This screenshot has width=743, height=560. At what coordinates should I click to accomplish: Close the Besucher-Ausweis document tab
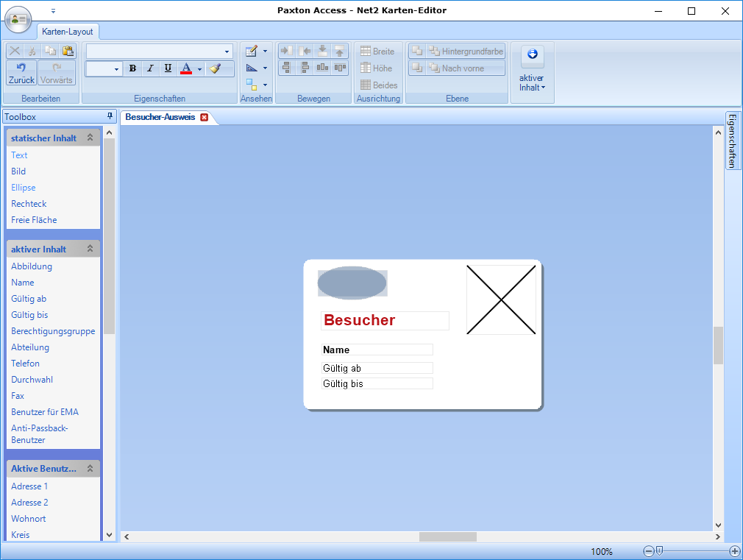(205, 117)
